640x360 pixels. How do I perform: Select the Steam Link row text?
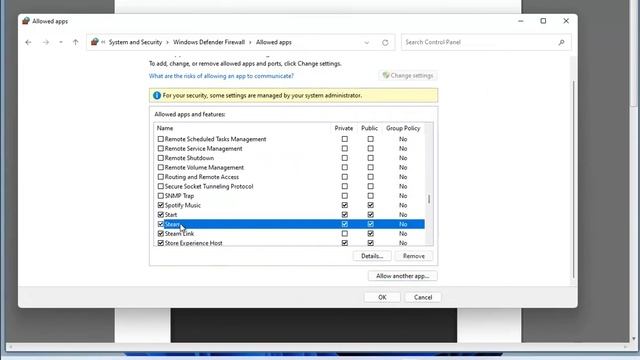pos(179,233)
